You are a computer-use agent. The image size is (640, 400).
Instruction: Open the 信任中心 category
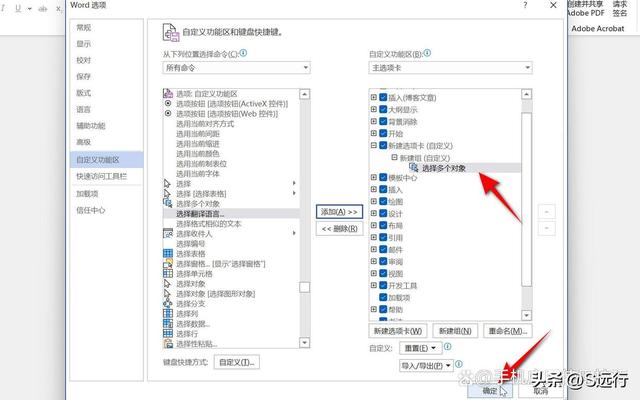pos(106,210)
